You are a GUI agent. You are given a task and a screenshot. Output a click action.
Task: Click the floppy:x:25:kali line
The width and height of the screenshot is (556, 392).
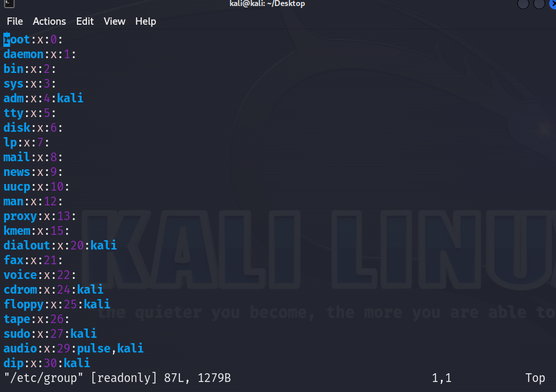pos(57,304)
